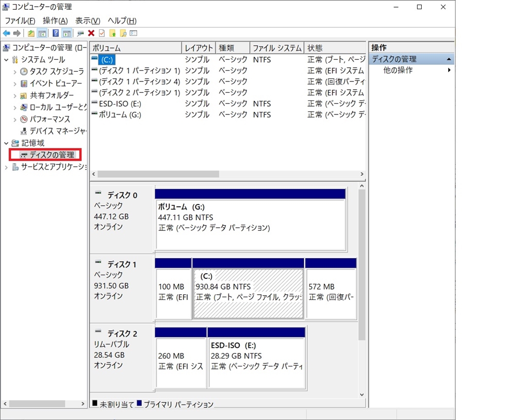Click the ローカル ユーザー icon in tree
This screenshot has height=420, width=528.
[x=24, y=107]
